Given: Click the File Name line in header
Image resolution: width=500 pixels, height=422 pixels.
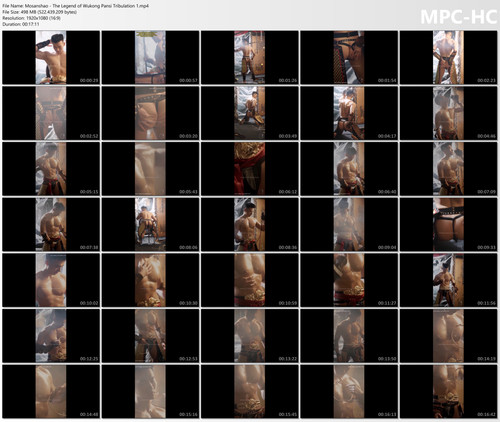Looking at the screenshot, I should click(75, 6).
